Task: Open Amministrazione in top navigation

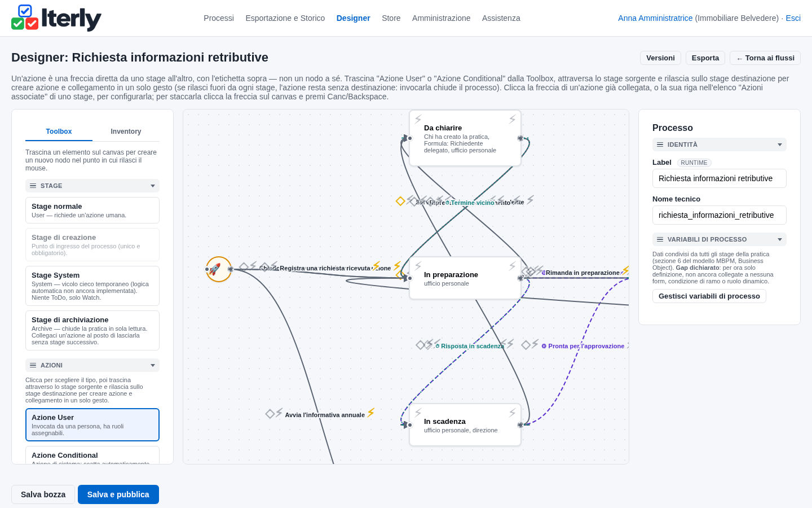Action: (x=441, y=18)
